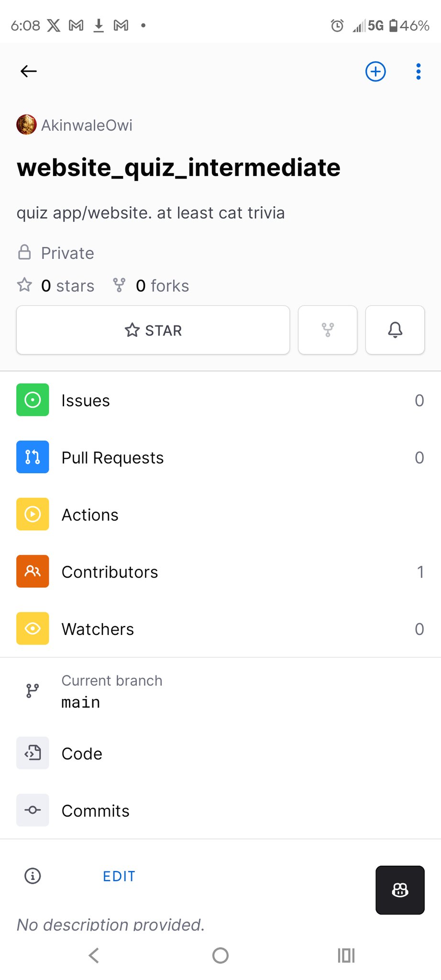
Task: Tap the info circle icon
Action: point(33,876)
